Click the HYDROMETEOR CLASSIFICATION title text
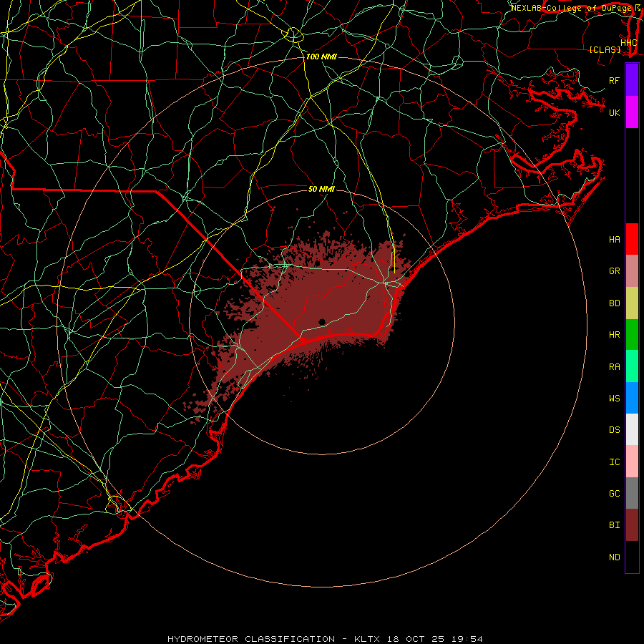This screenshot has height=644, width=644. click(x=251, y=639)
